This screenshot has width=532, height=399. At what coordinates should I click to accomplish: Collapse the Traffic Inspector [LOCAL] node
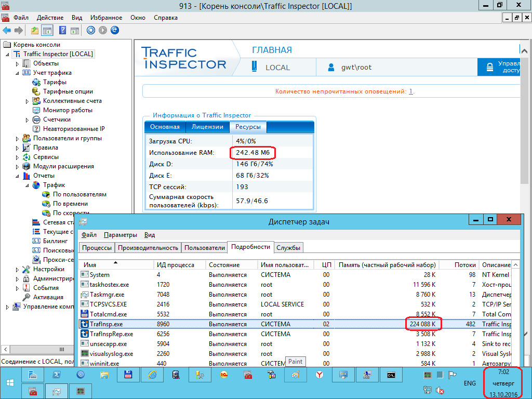point(7,54)
